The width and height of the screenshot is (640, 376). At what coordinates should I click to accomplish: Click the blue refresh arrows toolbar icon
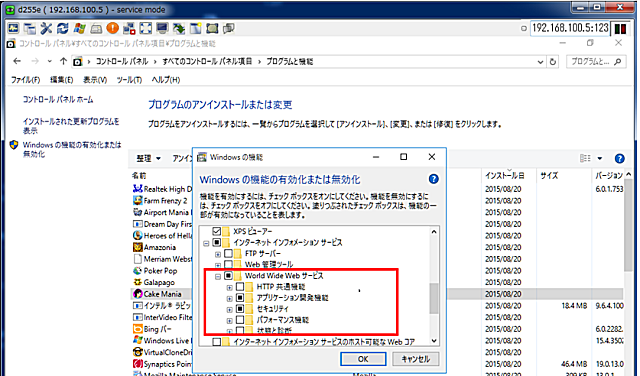click(62, 28)
